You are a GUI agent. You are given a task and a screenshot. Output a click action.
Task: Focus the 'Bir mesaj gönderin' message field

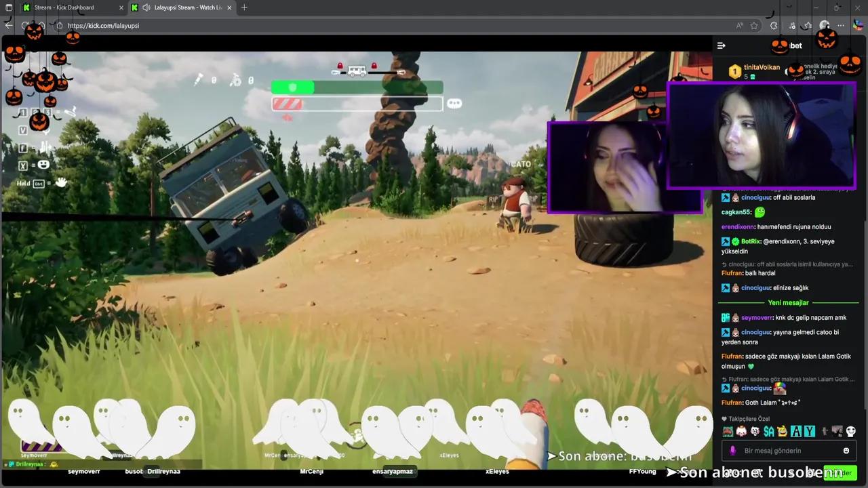tap(789, 451)
